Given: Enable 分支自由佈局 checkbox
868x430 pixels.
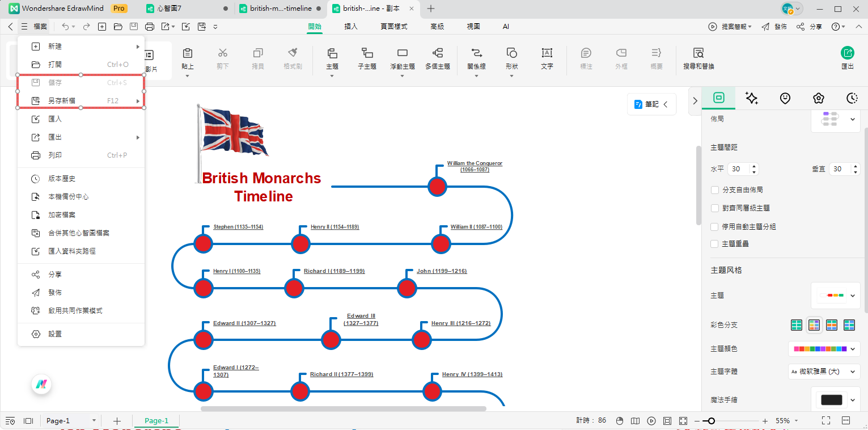Looking at the screenshot, I should pyautogui.click(x=715, y=190).
